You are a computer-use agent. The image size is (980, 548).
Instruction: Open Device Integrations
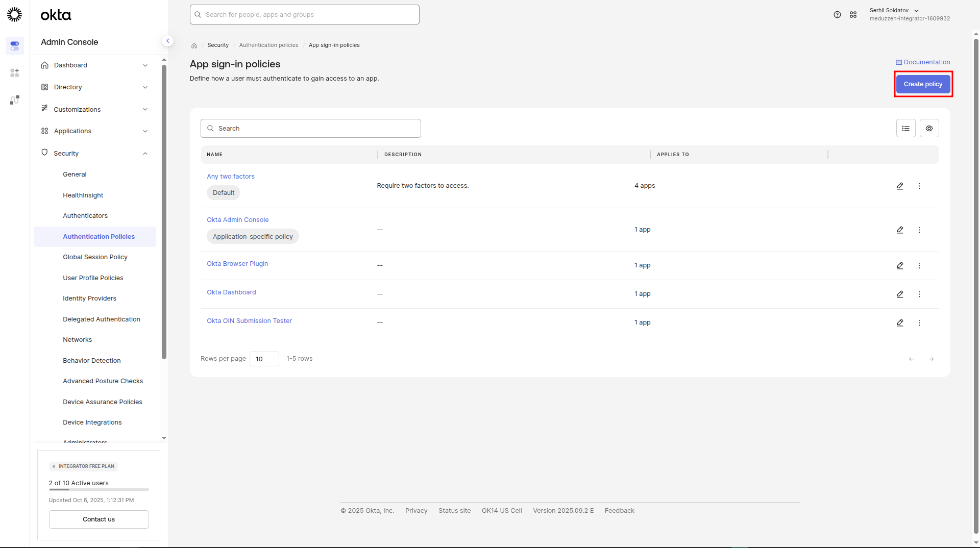(x=92, y=422)
